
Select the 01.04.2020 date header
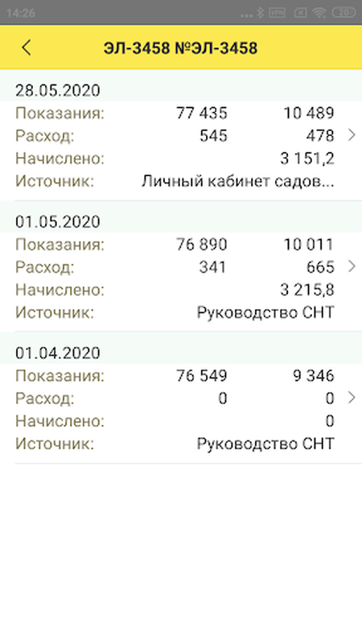pyautogui.click(x=58, y=353)
